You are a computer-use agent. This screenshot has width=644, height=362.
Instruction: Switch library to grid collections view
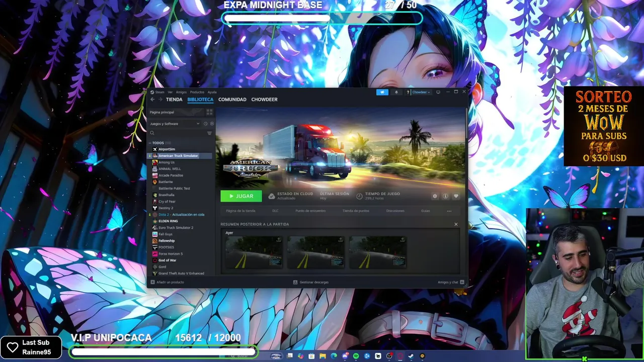pos(209,112)
